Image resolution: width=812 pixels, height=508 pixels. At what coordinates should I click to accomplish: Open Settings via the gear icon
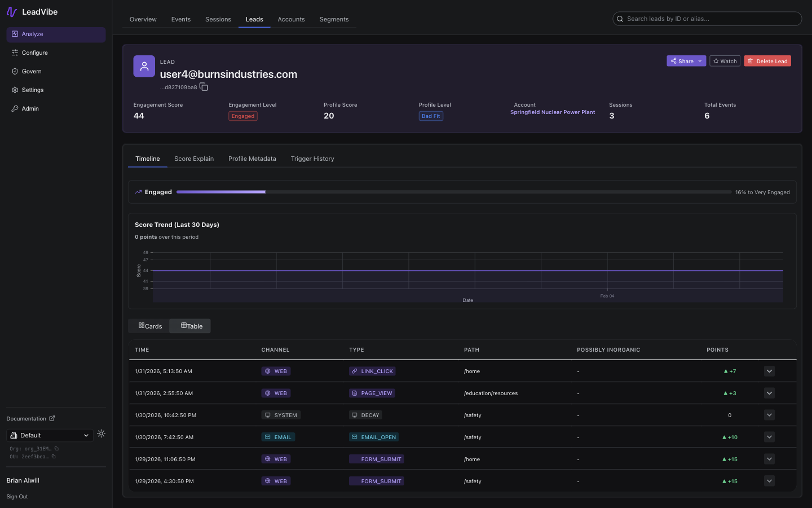(15, 90)
